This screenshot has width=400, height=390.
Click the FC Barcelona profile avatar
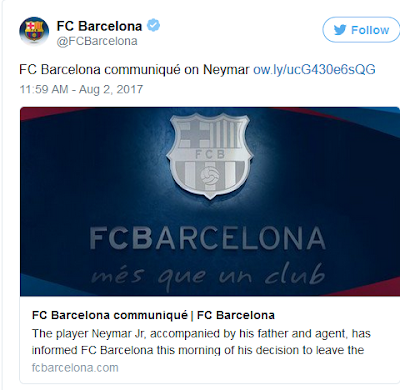click(34, 31)
